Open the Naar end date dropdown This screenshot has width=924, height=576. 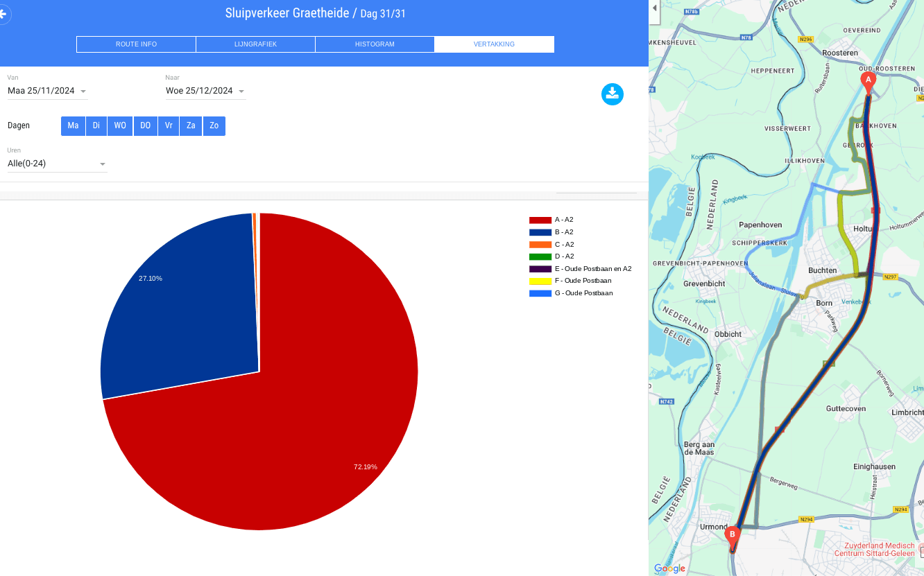(205, 91)
